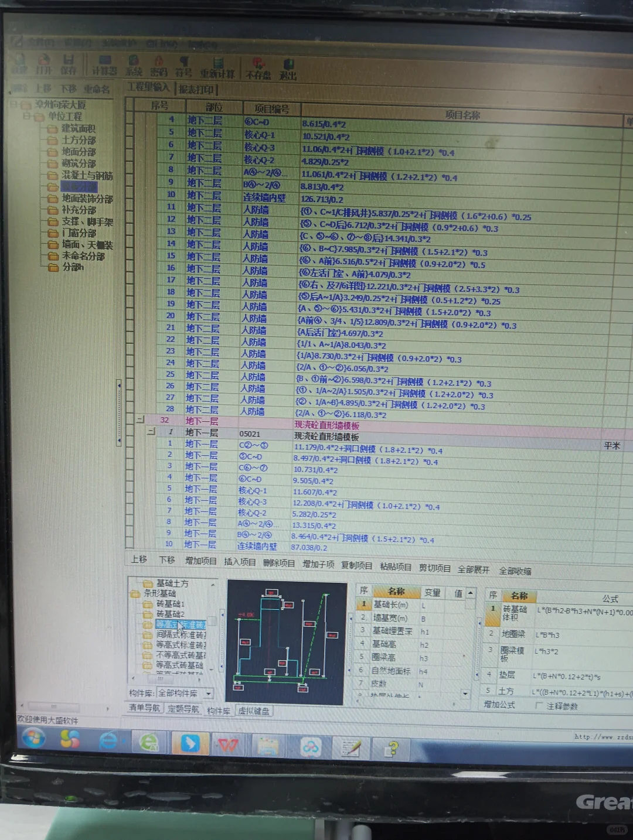Select the 砌筑分部 folder icon
This screenshot has width=633, height=840.
53,163
